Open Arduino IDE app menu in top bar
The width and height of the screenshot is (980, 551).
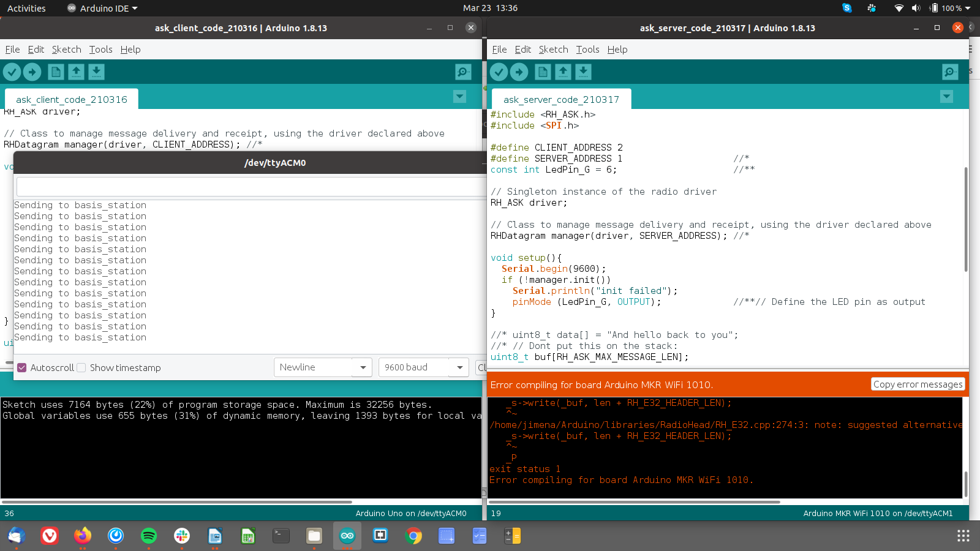coord(103,8)
